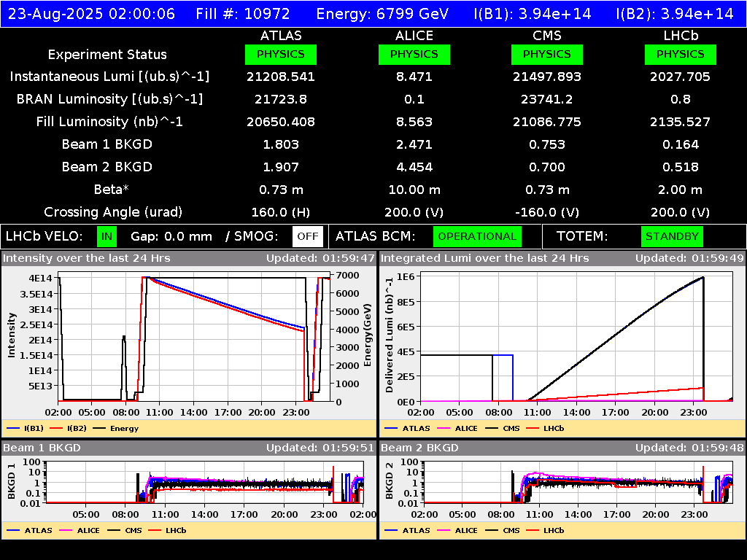
Task: Select the Updated: 01:59:48 timestamp
Action: pos(689,448)
